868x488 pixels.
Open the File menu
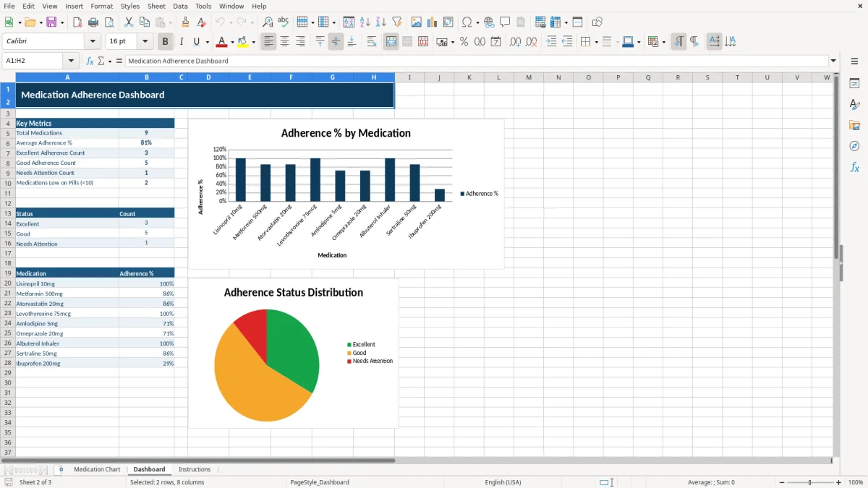[x=9, y=6]
